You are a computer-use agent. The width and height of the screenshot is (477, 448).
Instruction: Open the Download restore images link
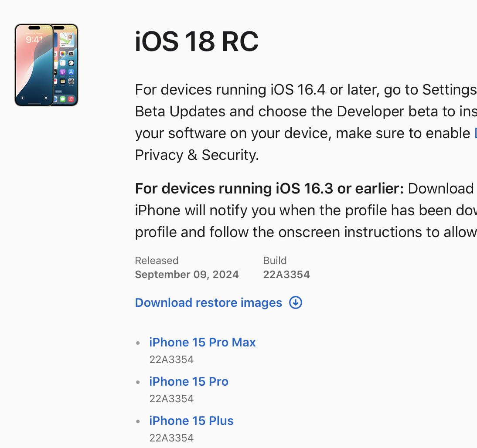point(208,302)
